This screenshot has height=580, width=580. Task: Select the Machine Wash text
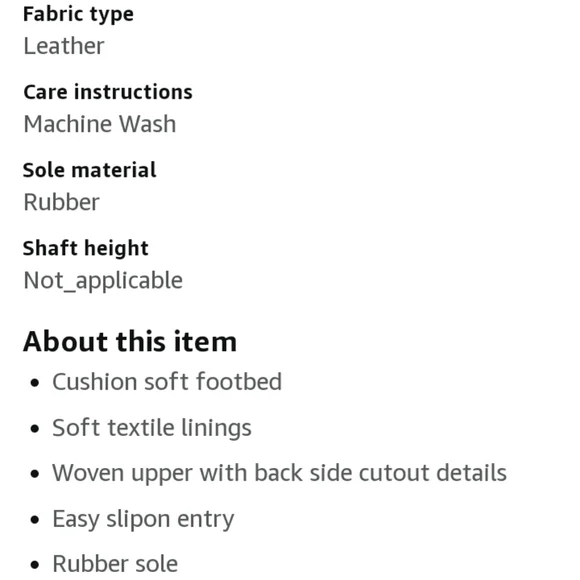pos(100,124)
